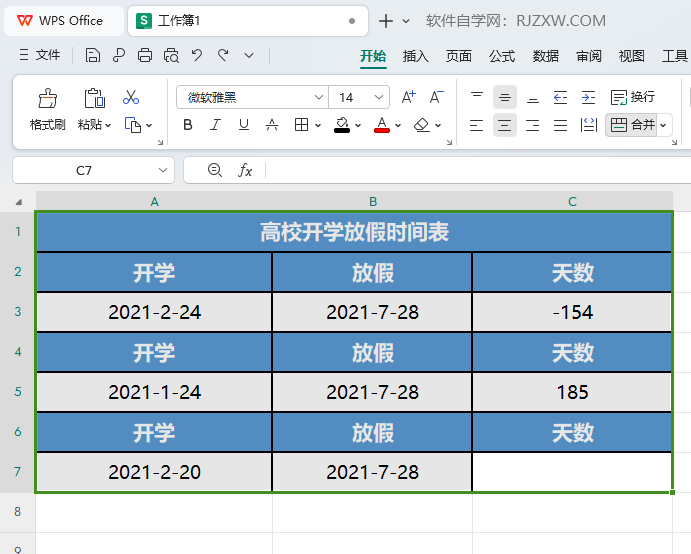Click the Save icon in quick toolbar
This screenshot has width=691, height=554.
[93, 56]
